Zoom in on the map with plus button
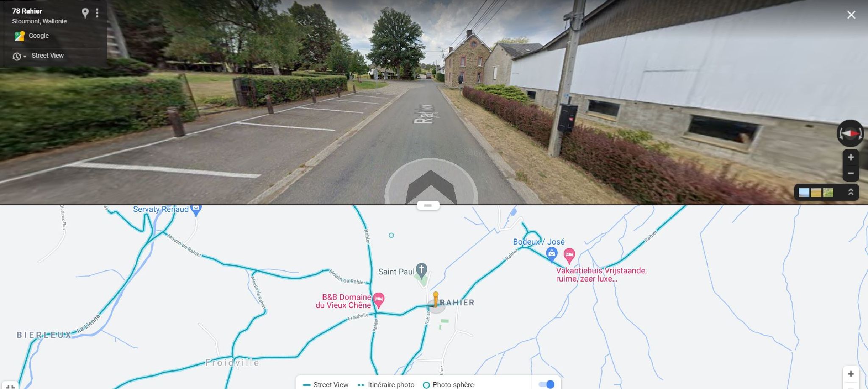 [x=851, y=374]
